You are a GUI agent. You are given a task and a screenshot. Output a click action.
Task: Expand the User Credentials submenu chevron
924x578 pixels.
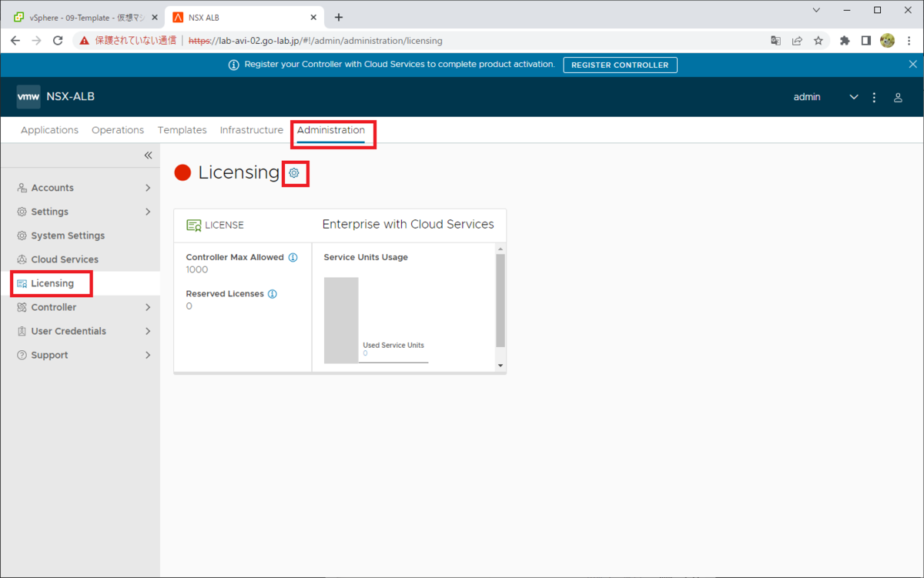[x=148, y=331]
